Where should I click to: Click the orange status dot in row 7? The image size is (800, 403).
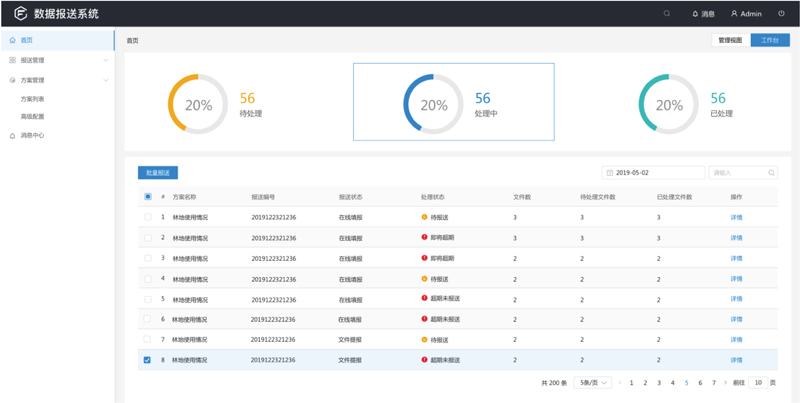click(x=424, y=339)
